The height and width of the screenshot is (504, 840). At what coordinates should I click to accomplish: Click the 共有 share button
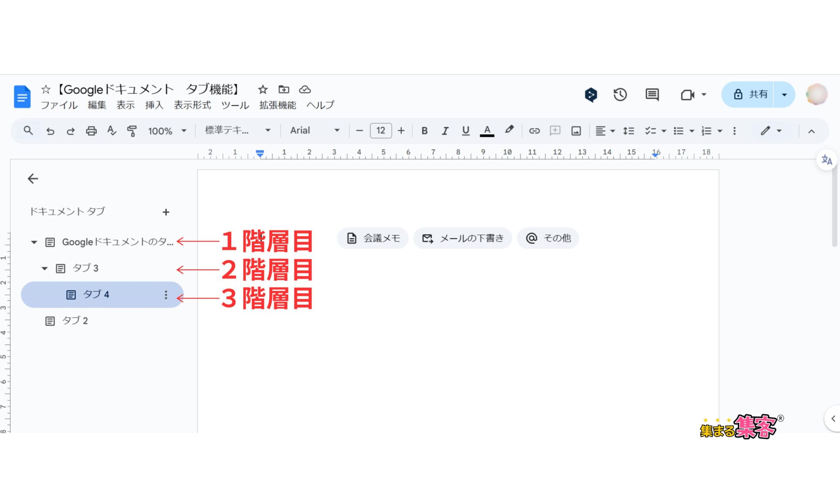click(748, 94)
